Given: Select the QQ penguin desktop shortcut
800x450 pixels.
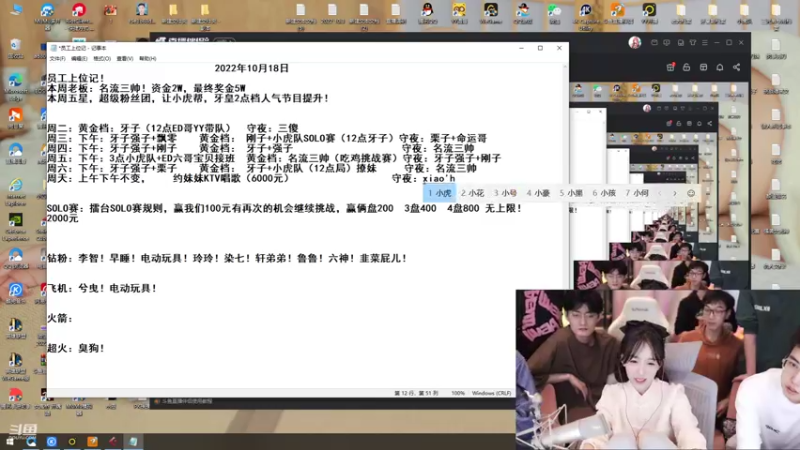Looking at the screenshot, I should coord(428,13).
